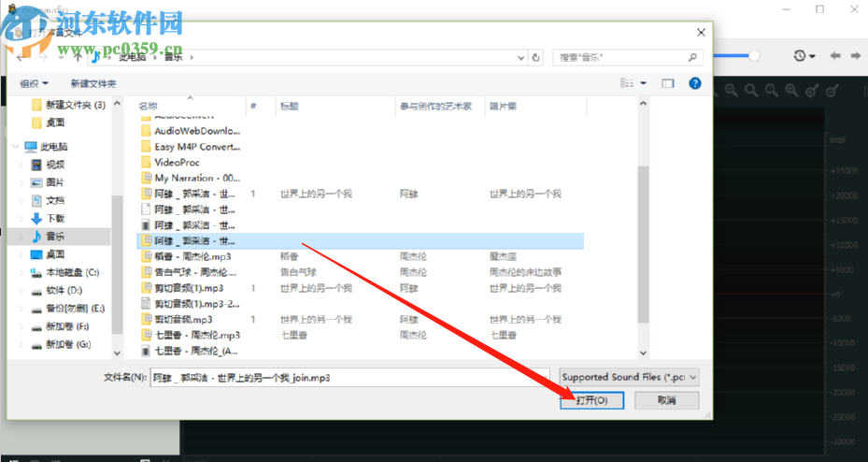Click the volume slider knob
The height and width of the screenshot is (462, 868).
point(754,55)
